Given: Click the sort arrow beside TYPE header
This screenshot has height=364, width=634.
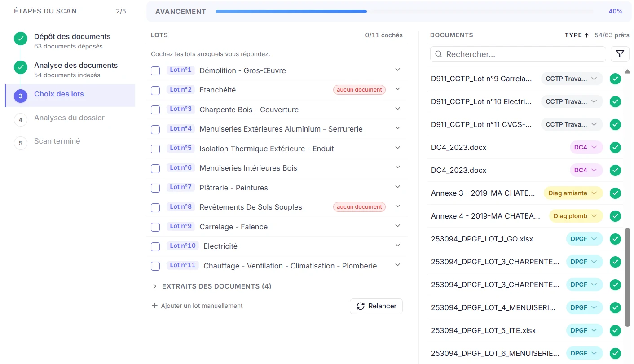Looking at the screenshot, I should [x=586, y=35].
